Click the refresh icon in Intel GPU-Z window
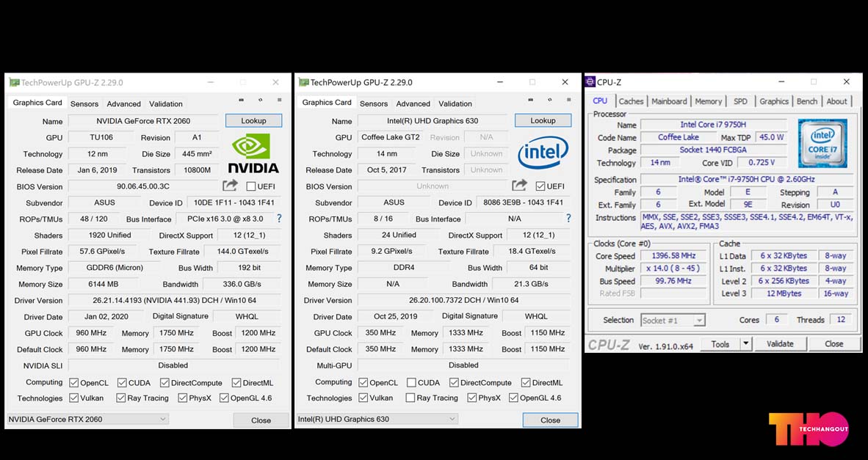 (550, 100)
